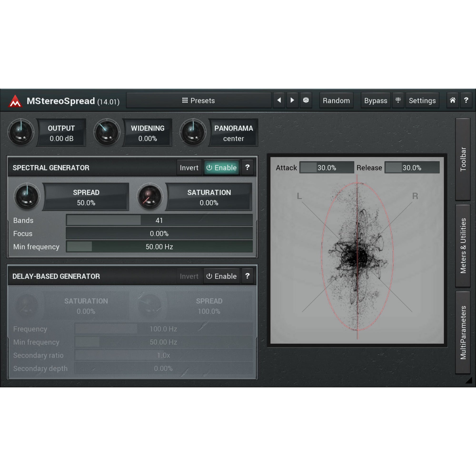Toggle Invert in Spectral Generator
The height and width of the screenshot is (476, 476).
(x=189, y=168)
